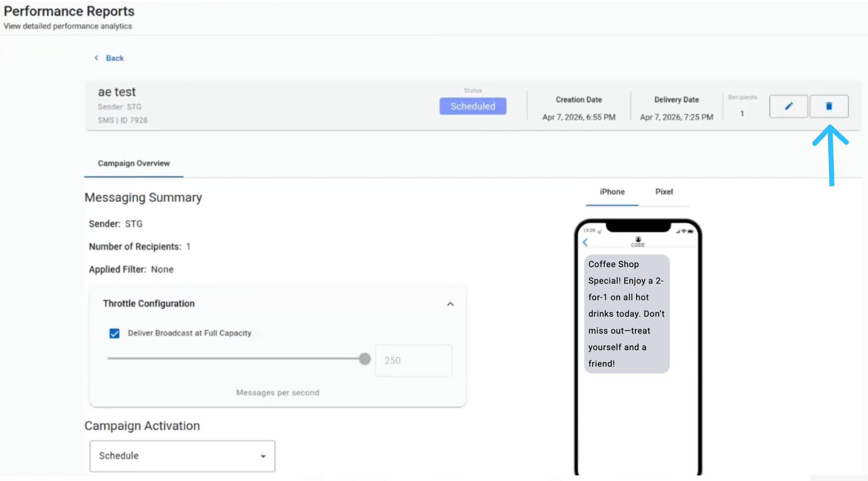Screen dimensions: 868x481
Task: Collapse the Throttle Configuration section
Action: coord(450,304)
